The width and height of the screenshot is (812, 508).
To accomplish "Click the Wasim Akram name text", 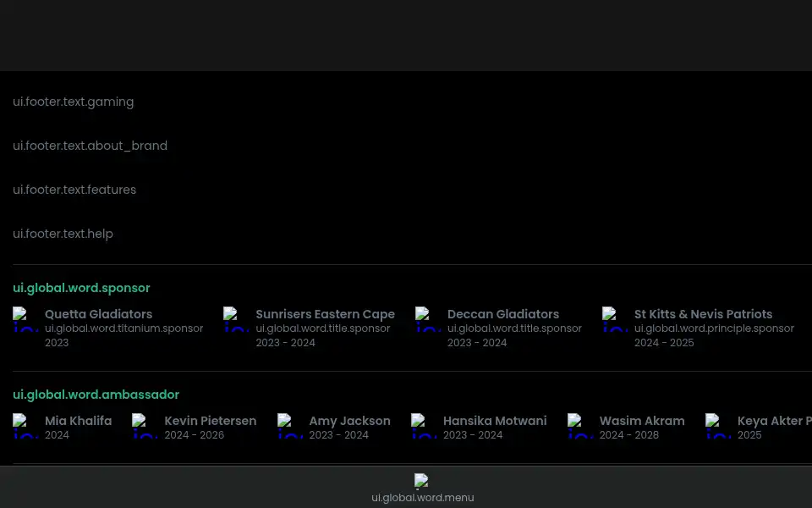I will (x=642, y=421).
